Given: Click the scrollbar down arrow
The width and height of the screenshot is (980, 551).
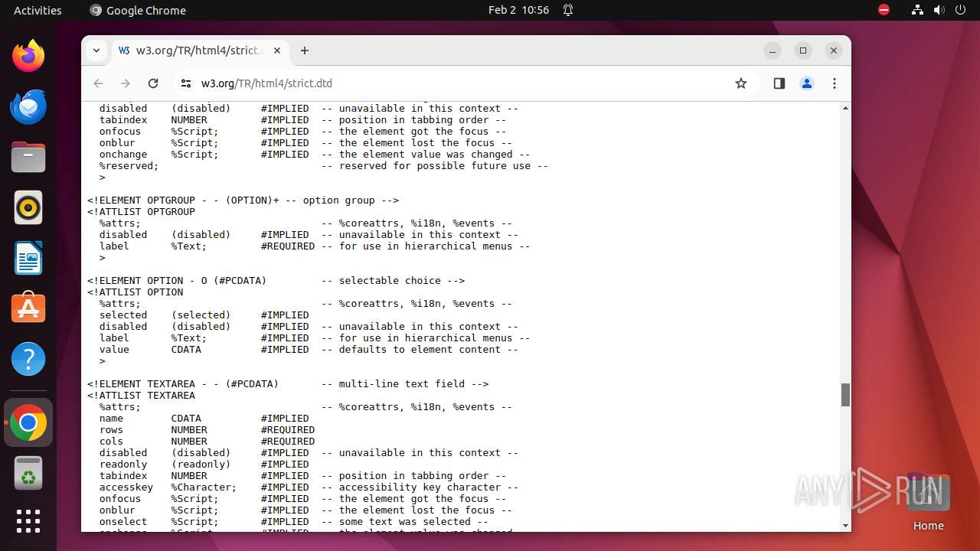Looking at the screenshot, I should pyautogui.click(x=845, y=525).
